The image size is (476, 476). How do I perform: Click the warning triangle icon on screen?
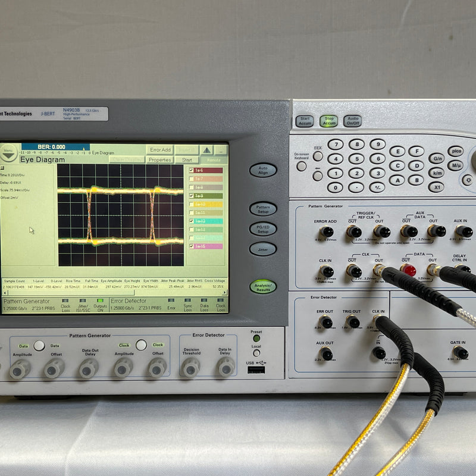[208, 151]
